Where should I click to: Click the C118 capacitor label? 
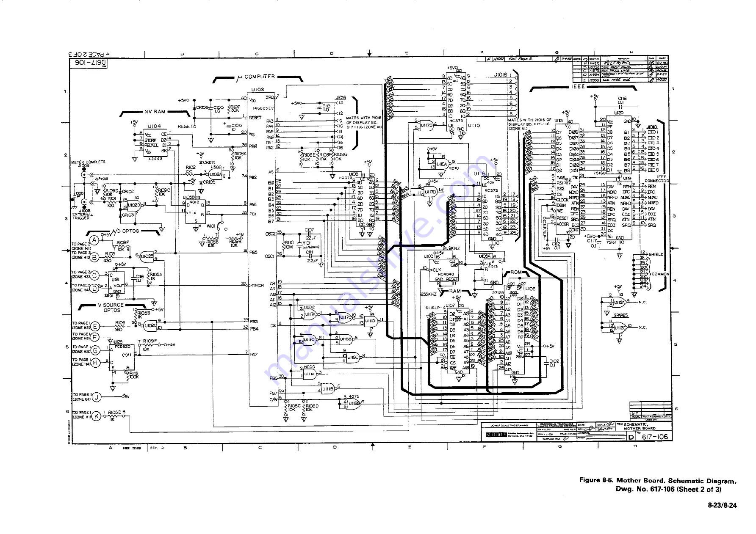pos(622,100)
